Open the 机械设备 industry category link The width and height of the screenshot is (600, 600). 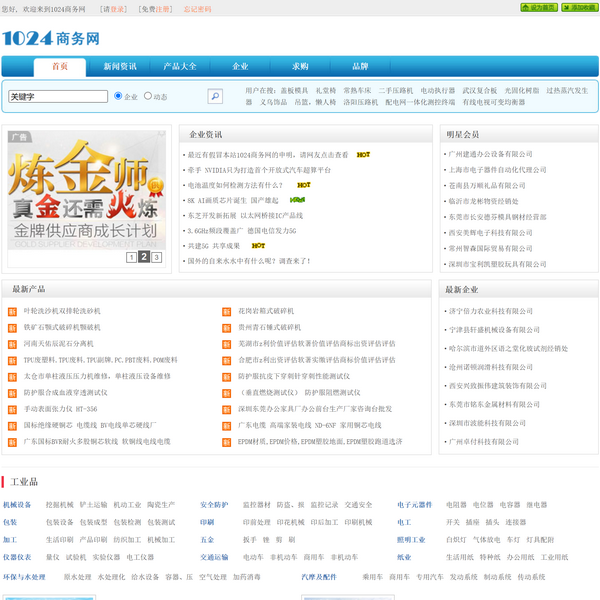click(x=17, y=505)
